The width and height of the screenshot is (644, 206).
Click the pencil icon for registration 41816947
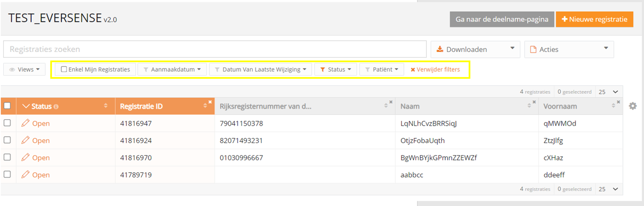(x=25, y=123)
